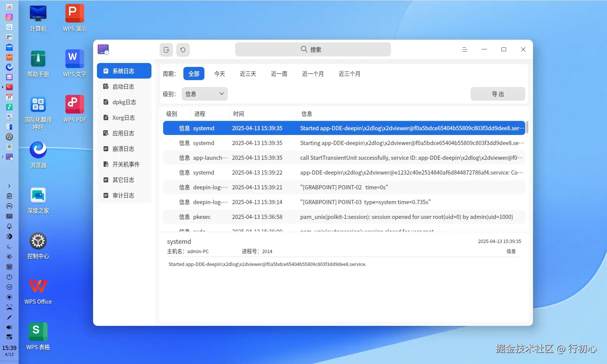Screen dimensions: 607x364
Task: Open the terminal icon in the dock
Action: 9,87
